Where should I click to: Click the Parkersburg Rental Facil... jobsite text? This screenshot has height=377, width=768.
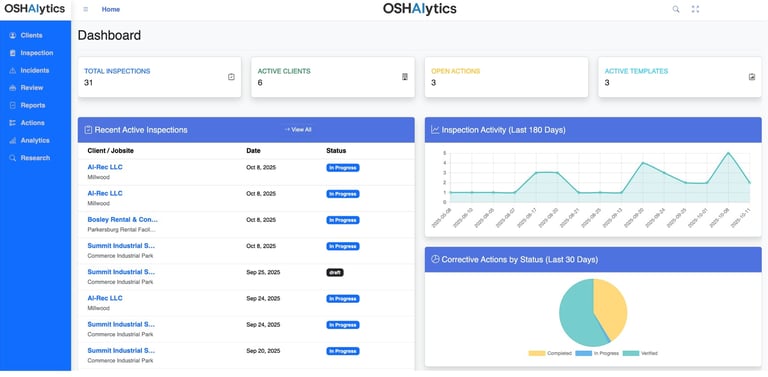(121, 229)
